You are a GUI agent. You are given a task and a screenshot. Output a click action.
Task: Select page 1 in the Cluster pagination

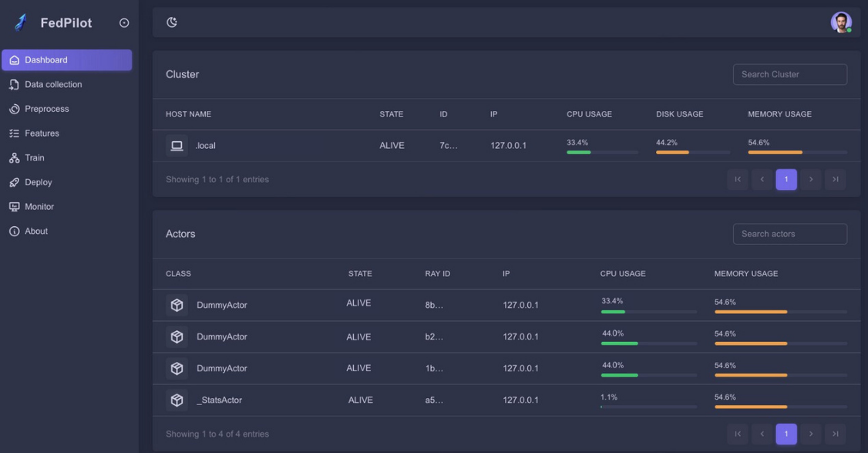[x=786, y=179]
